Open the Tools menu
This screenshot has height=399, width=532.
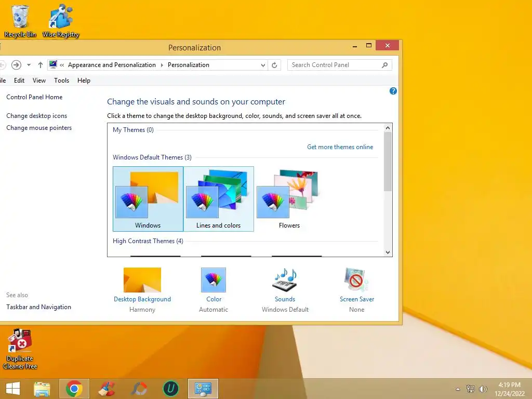[61, 81]
